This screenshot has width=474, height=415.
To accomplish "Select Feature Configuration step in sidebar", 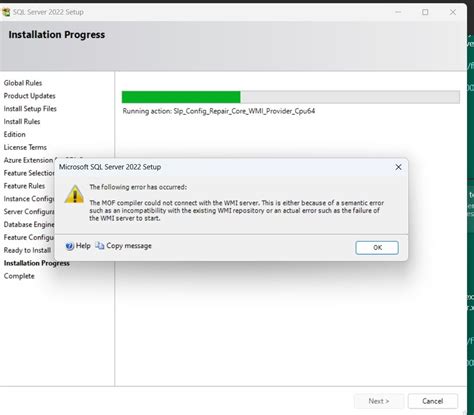I will pyautogui.click(x=29, y=237).
